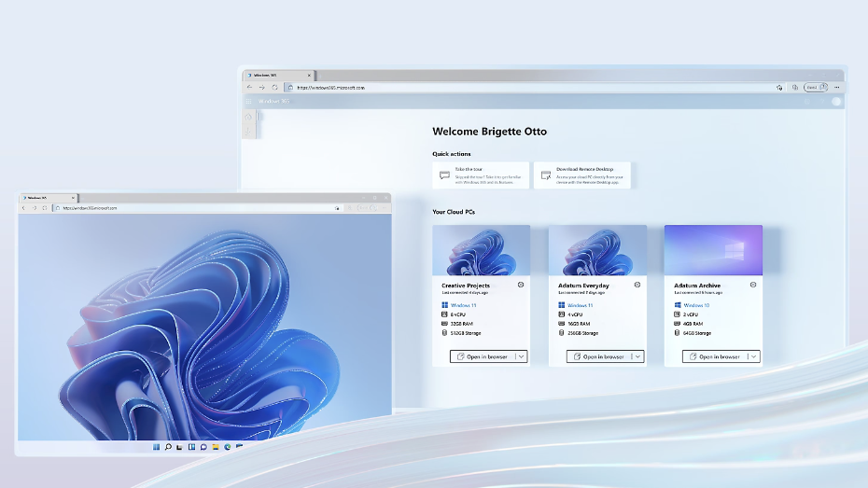Open the collections icon in the large browser toolbar
Viewport: 868px width, 488px height.
795,88
